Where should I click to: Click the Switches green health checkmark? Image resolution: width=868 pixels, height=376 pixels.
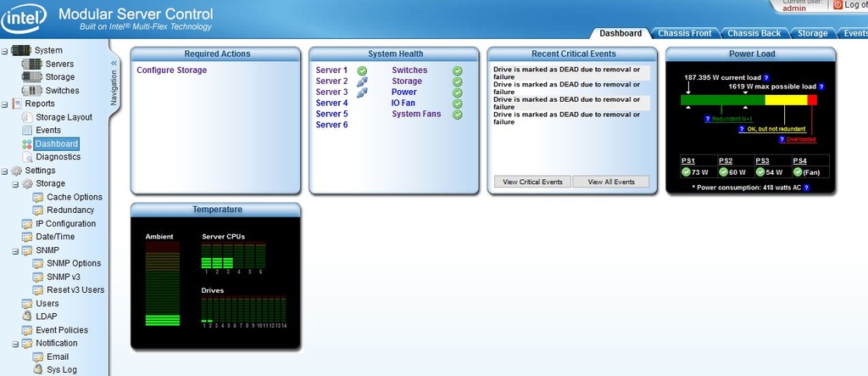[x=458, y=71]
